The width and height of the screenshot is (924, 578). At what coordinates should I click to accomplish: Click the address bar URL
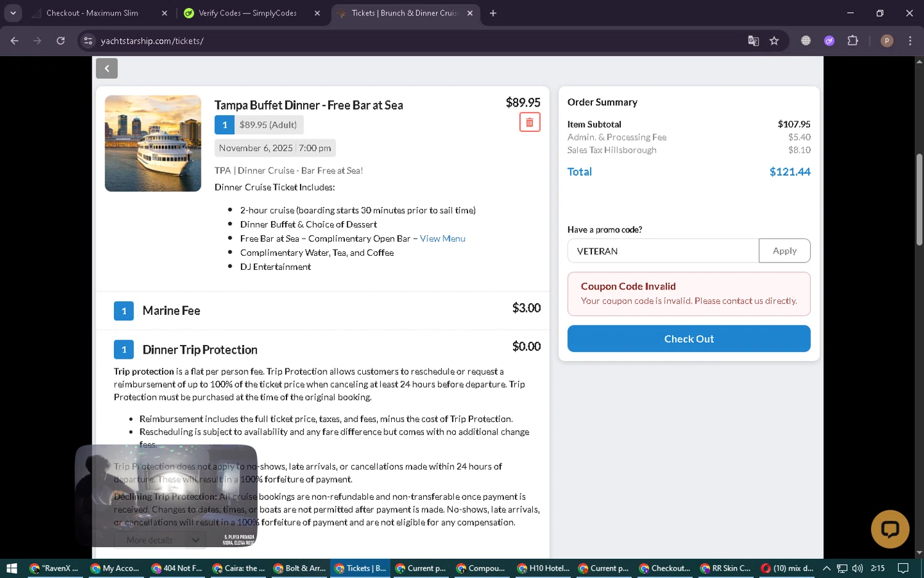pyautogui.click(x=152, y=41)
